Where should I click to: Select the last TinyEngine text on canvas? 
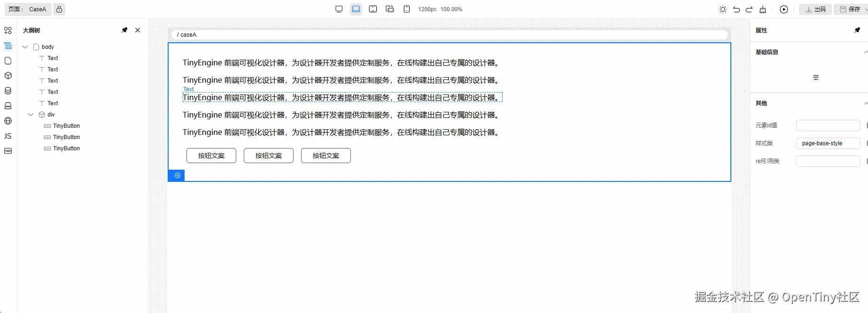click(x=342, y=133)
